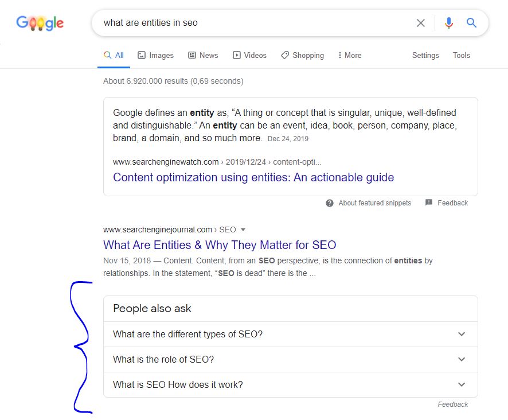This screenshot has height=420, width=508.
Task: Open 'Content optimization using entities' link
Action: click(x=253, y=177)
